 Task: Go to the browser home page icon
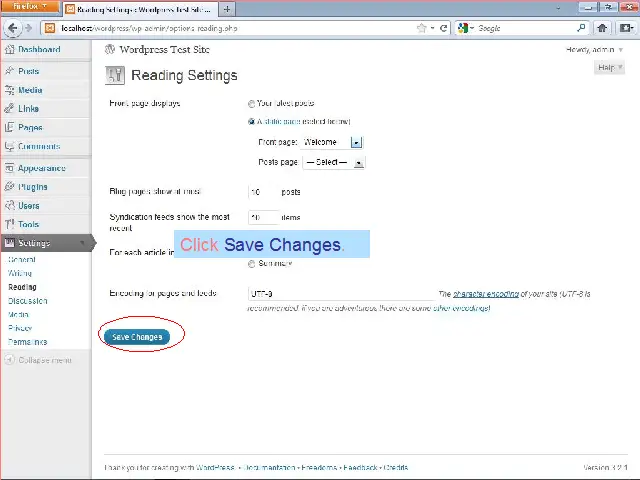point(602,28)
